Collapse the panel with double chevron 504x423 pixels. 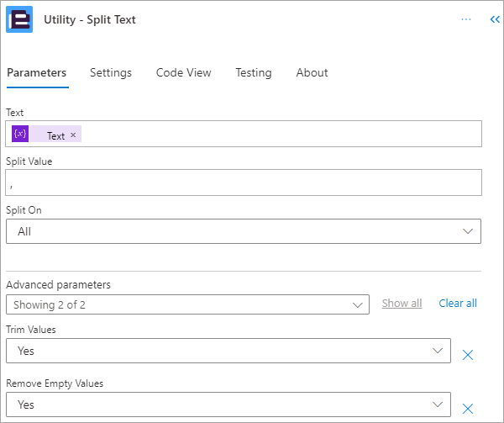point(495,19)
